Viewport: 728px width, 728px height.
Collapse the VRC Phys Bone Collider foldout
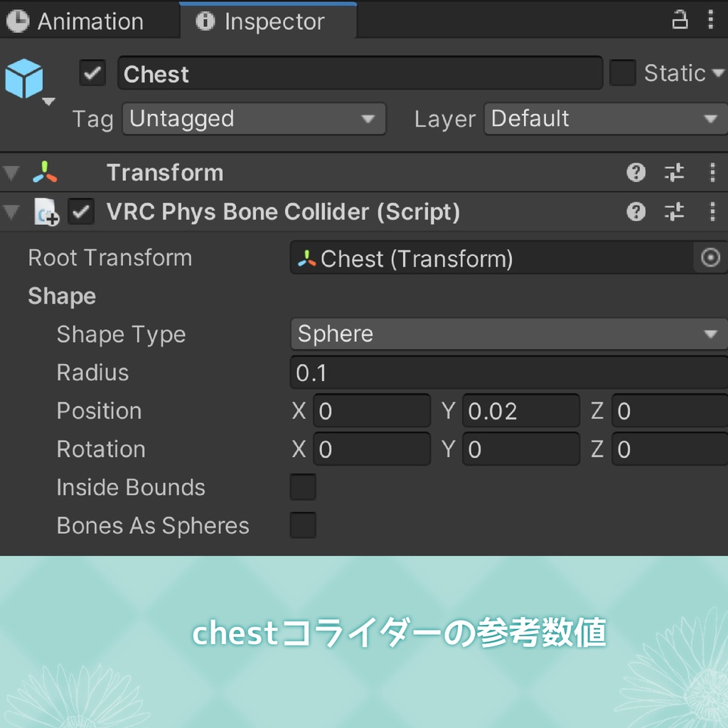[x=11, y=212]
